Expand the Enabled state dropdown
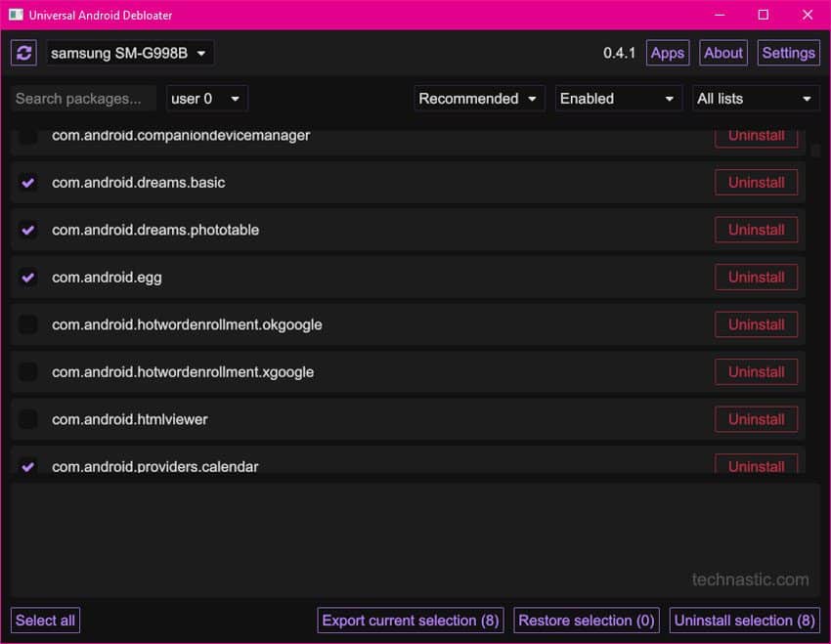This screenshot has height=644, width=831. point(618,99)
